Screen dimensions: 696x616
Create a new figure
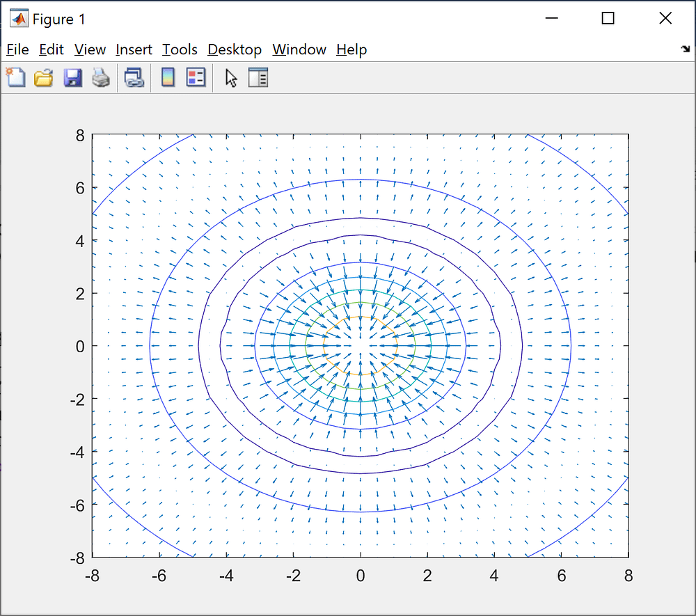(15, 77)
